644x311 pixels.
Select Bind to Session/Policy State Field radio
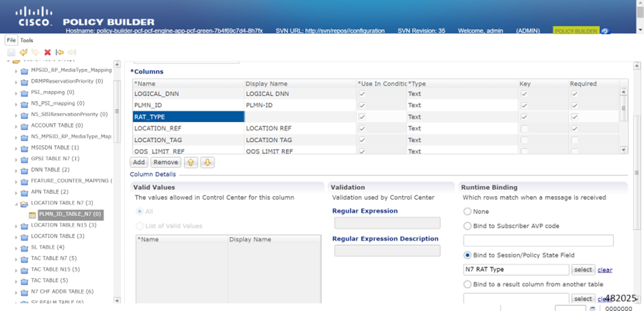tap(467, 255)
